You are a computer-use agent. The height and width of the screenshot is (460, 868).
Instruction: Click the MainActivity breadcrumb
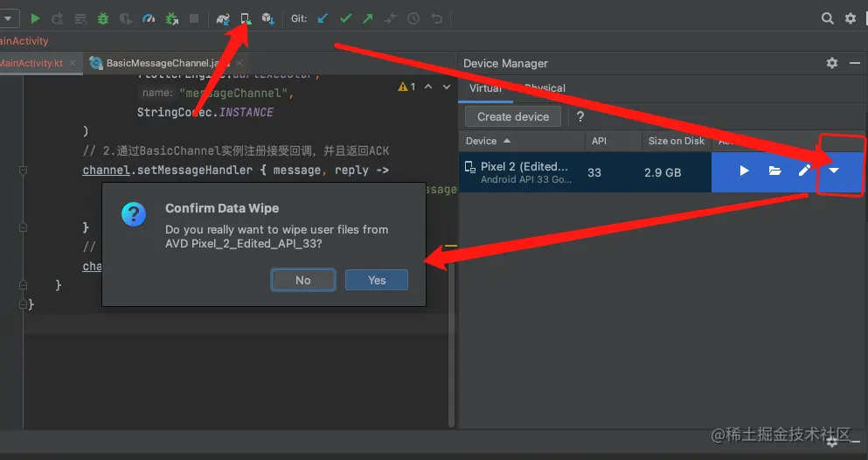tap(24, 41)
